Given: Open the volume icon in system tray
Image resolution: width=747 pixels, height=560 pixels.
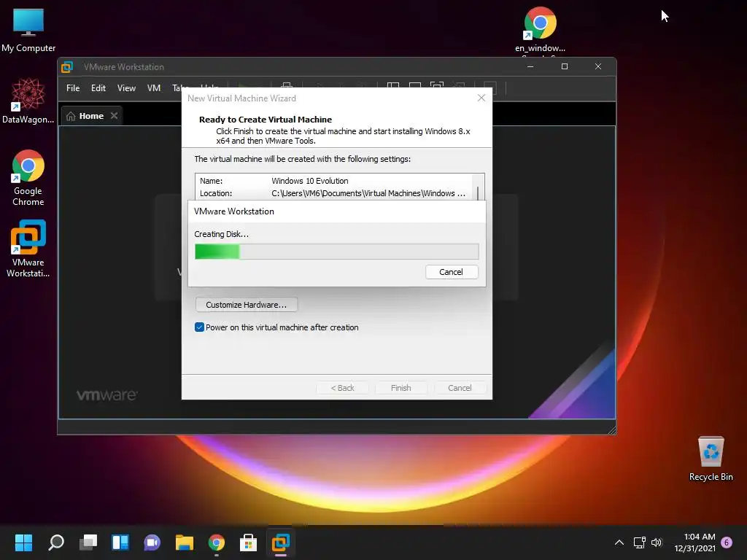Looking at the screenshot, I should pos(657,542).
